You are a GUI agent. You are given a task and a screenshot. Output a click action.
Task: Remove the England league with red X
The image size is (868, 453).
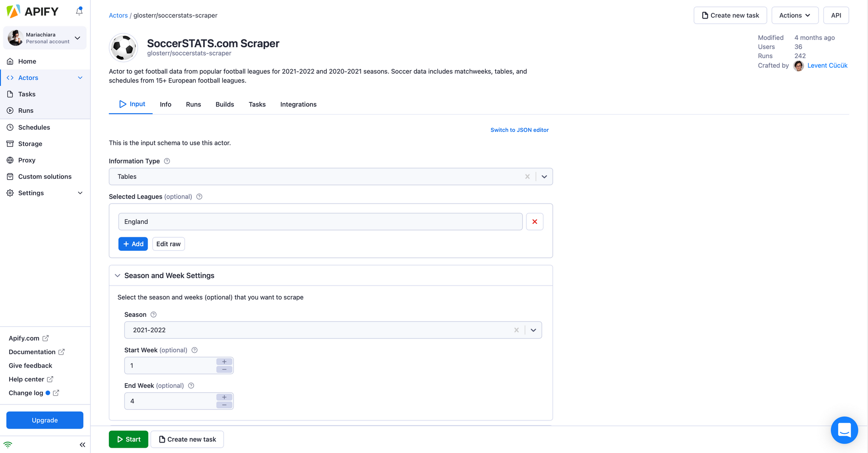click(x=534, y=221)
